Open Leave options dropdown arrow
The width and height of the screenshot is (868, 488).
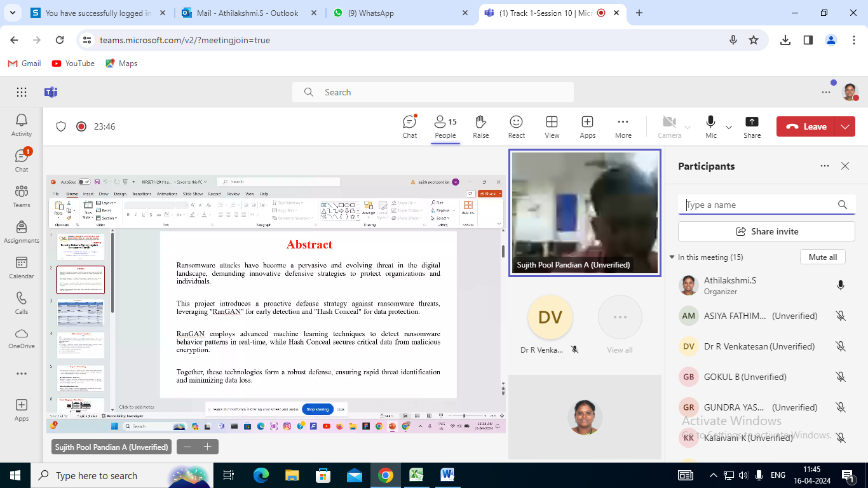tap(845, 126)
